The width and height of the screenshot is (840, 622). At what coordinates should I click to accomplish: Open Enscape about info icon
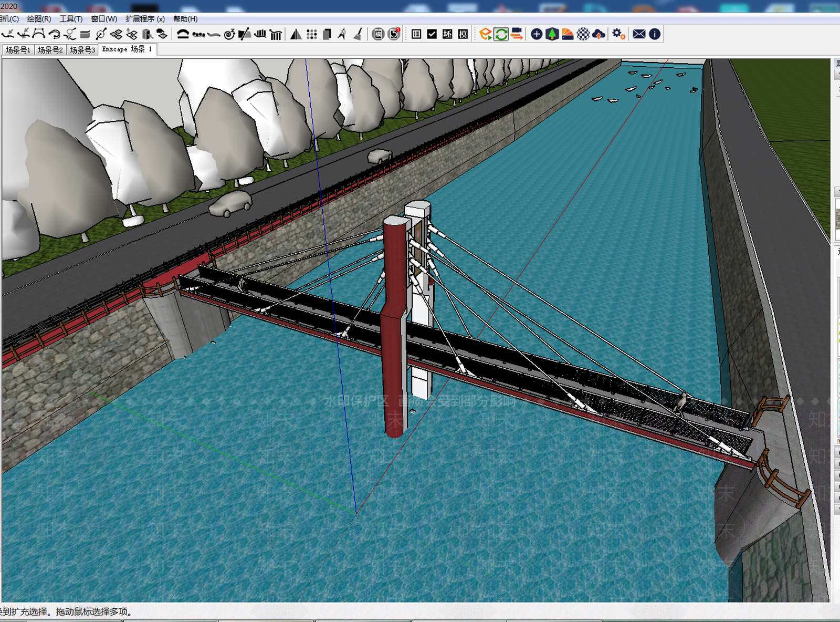pos(655,34)
